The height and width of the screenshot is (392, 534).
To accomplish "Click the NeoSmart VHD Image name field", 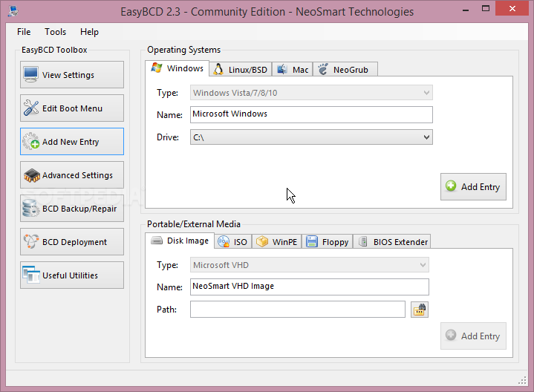I will 309,287.
